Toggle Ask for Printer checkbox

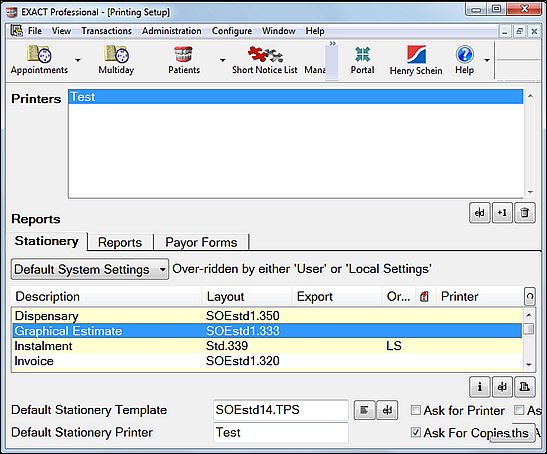[415, 410]
